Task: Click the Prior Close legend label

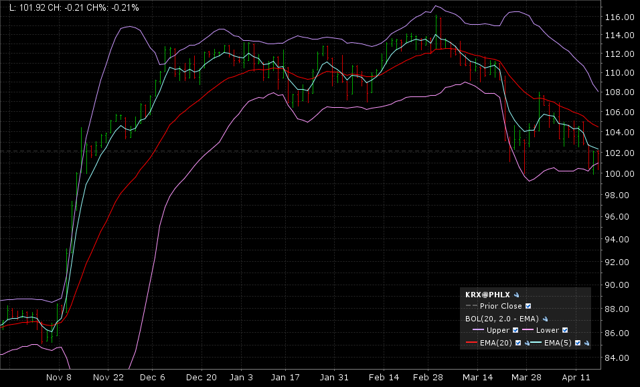Action: (x=501, y=306)
